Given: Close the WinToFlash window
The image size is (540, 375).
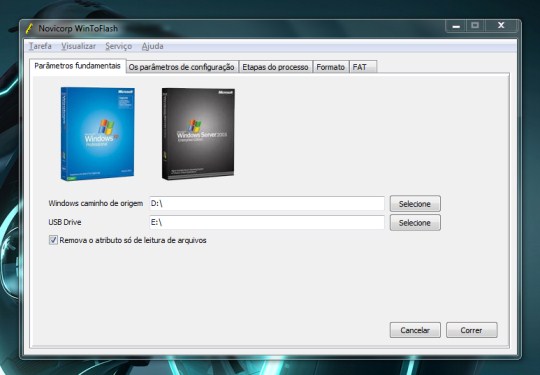Looking at the screenshot, I should coord(501,26).
